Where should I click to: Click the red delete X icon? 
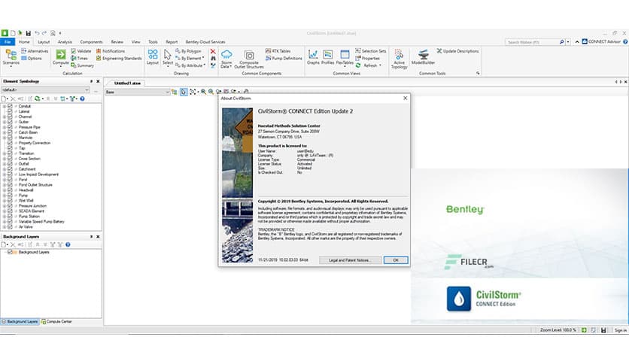[x=213, y=51]
